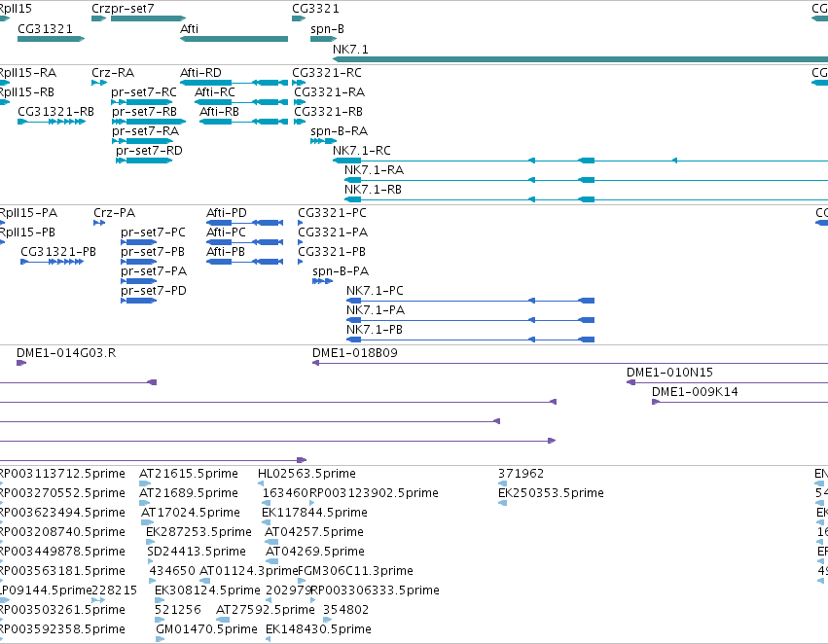Select the RpII15-RB transcript label

(x=27, y=92)
